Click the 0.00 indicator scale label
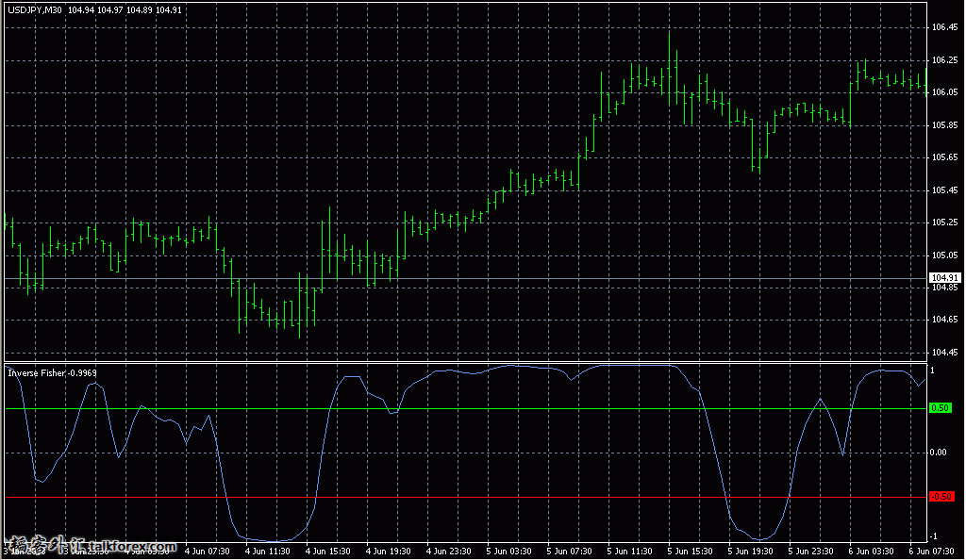Image resolution: width=966 pixels, height=560 pixels. (939, 453)
